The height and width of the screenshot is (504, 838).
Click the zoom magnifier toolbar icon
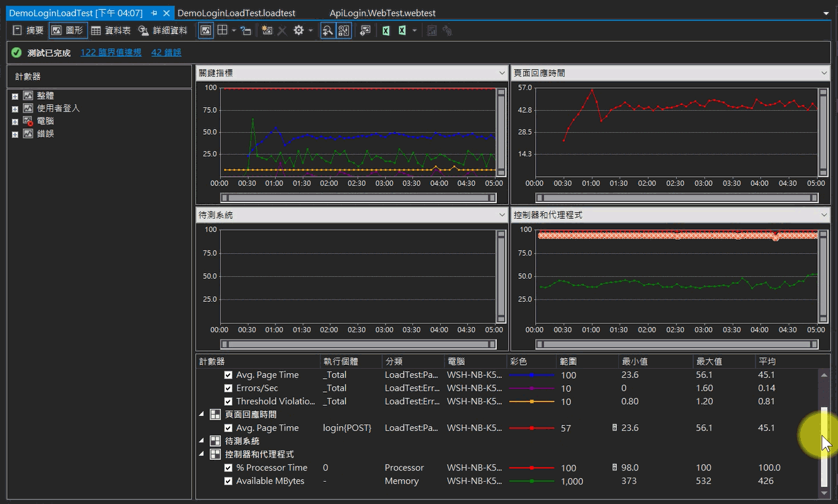pyautogui.click(x=328, y=30)
